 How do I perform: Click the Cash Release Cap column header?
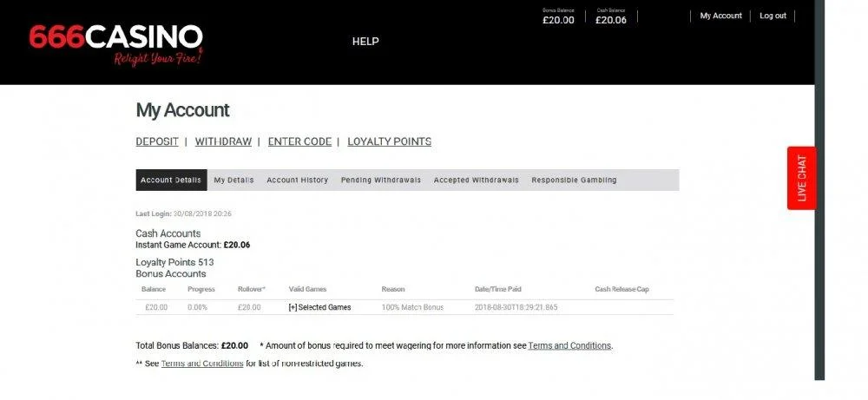pos(621,289)
